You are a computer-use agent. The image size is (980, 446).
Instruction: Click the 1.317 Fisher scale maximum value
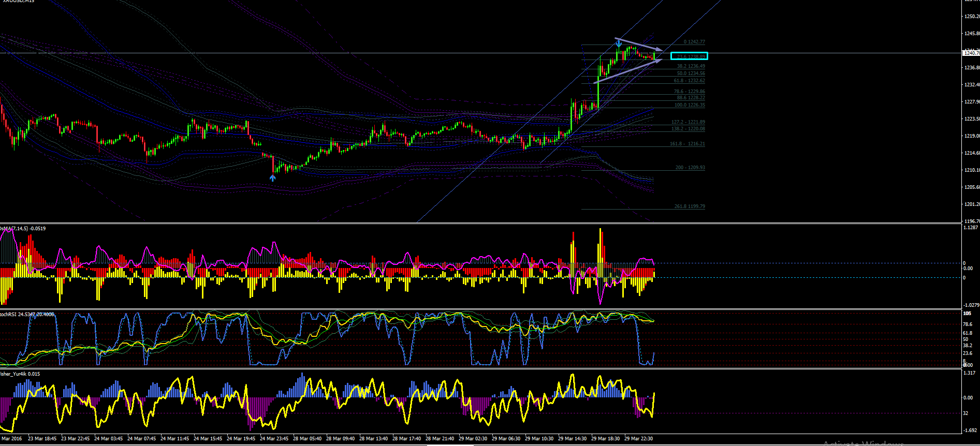(969, 373)
